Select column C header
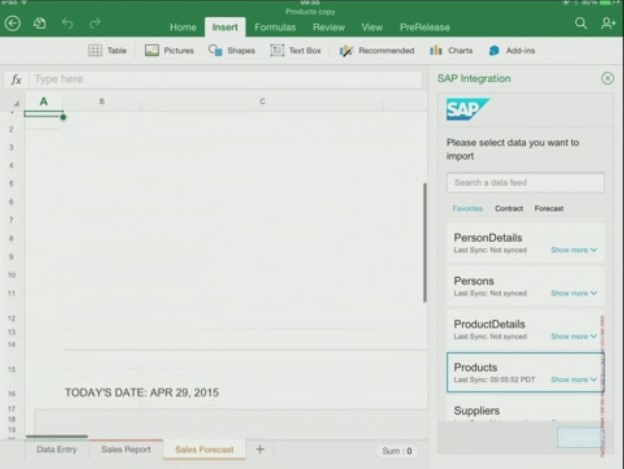Screen dimensions: 624x469 pos(262,101)
